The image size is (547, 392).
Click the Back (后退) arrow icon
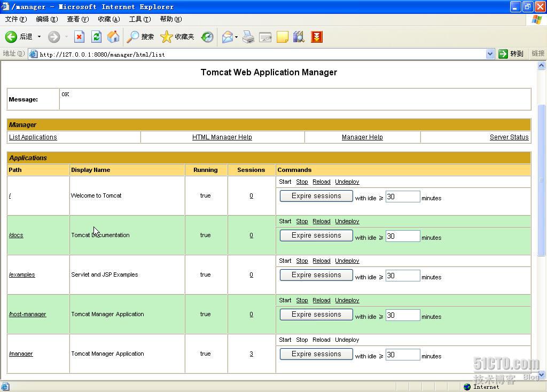click(11, 37)
